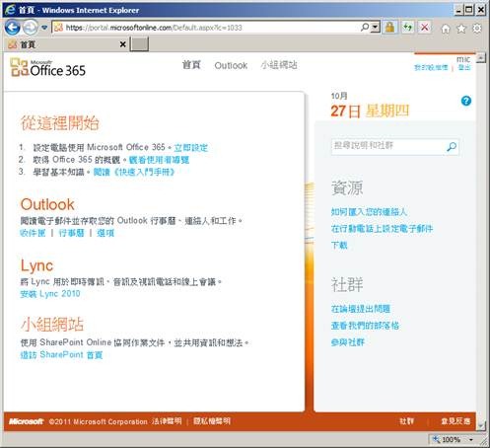This screenshot has height=448, width=490.
Task: Open 造訪 SharePoint 首頁 link
Action: click(x=61, y=354)
